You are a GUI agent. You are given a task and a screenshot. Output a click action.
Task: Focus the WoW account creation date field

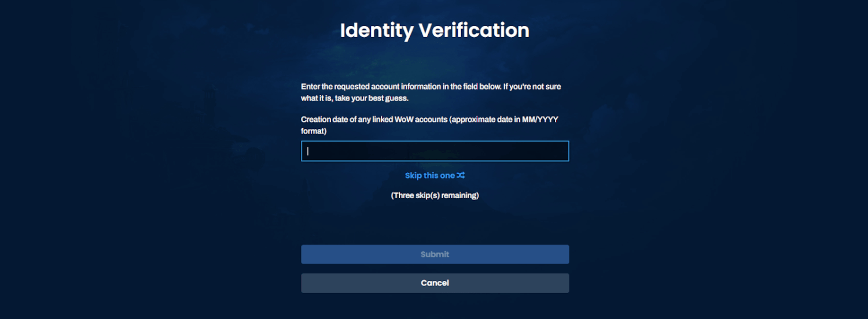point(435,151)
